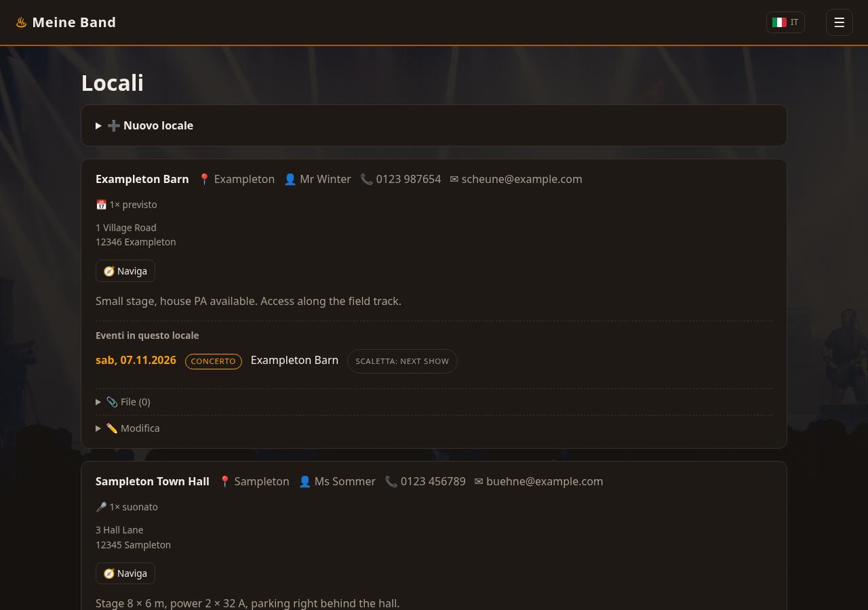The image size is (868, 610).
Task: Click the contact name Ms Sommer
Action: pos(345,481)
